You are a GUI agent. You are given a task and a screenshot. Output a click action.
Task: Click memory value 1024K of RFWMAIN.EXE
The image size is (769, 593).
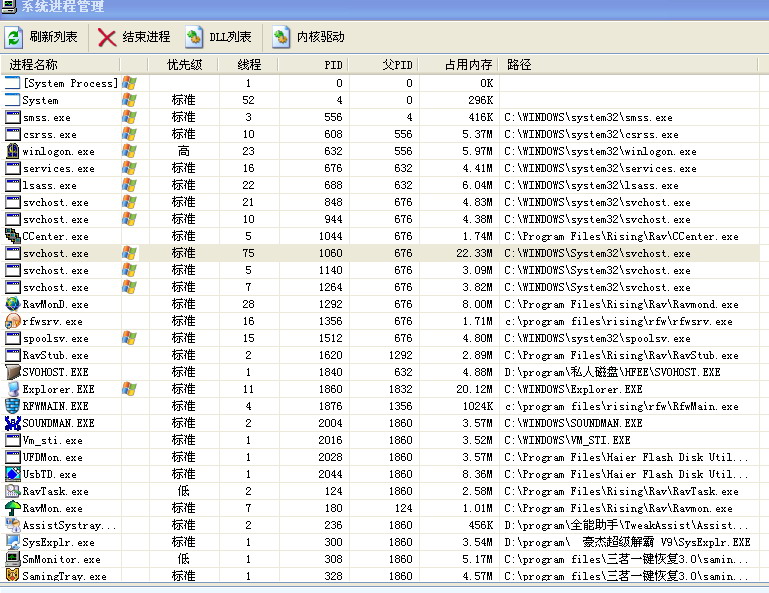pos(478,406)
